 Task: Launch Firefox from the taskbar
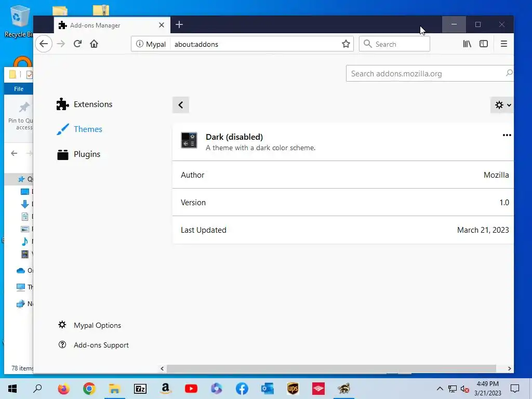click(x=63, y=389)
